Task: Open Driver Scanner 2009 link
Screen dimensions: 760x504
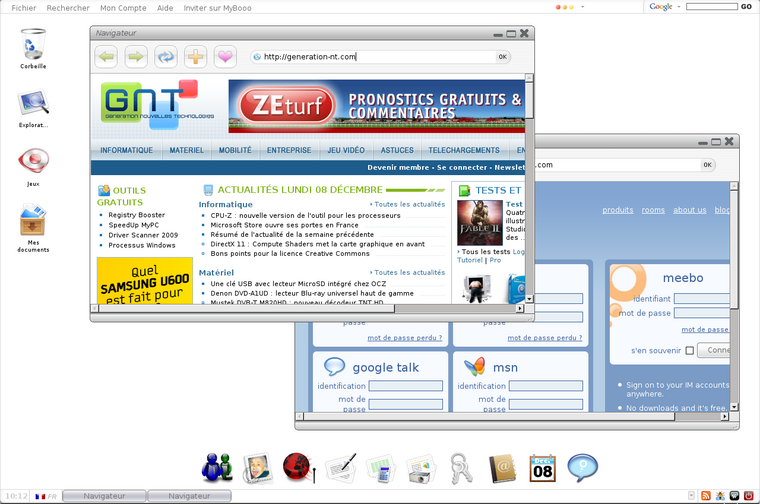Action: pyautogui.click(x=143, y=235)
